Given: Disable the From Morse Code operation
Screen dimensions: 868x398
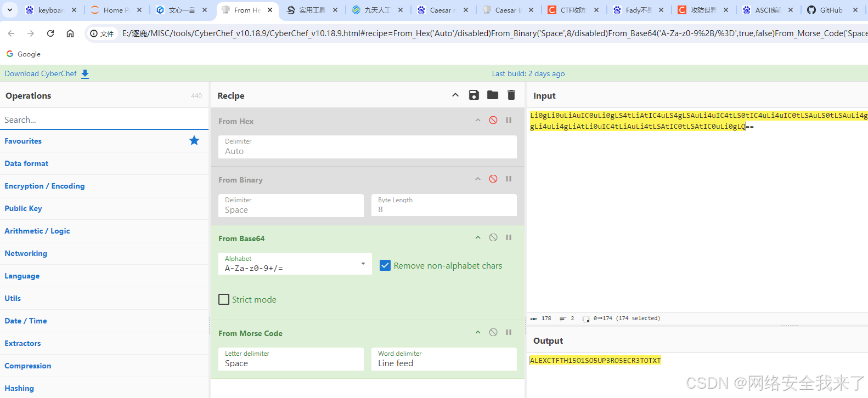Looking at the screenshot, I should tap(493, 332).
